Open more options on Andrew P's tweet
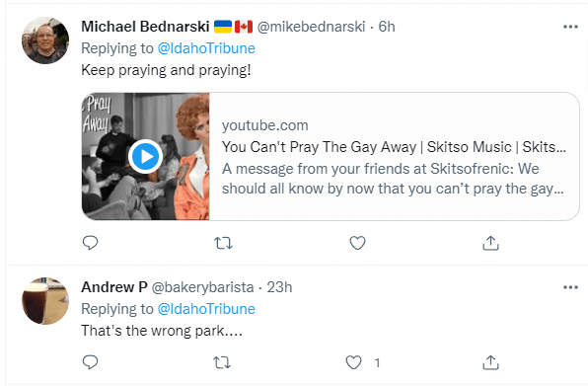The height and width of the screenshot is (386, 588). click(x=570, y=287)
